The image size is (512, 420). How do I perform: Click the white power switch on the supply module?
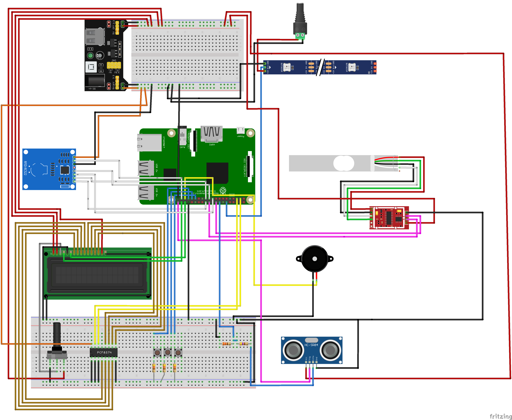[x=91, y=67]
